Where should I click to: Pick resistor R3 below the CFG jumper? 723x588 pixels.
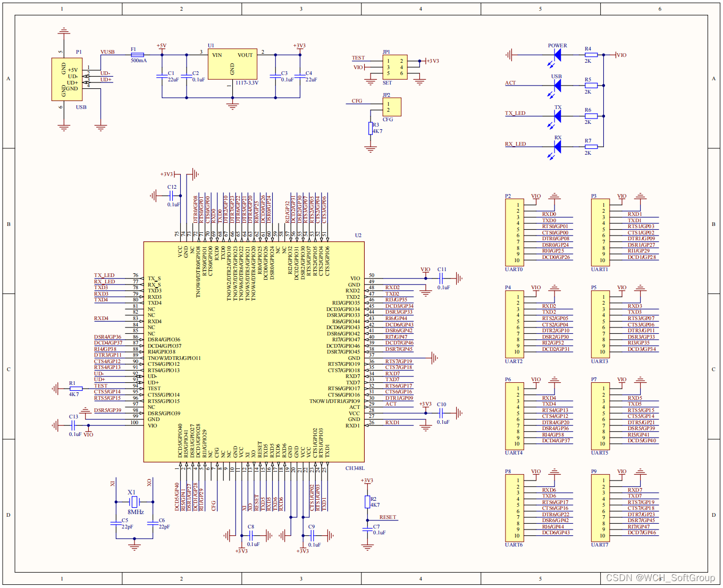point(371,128)
